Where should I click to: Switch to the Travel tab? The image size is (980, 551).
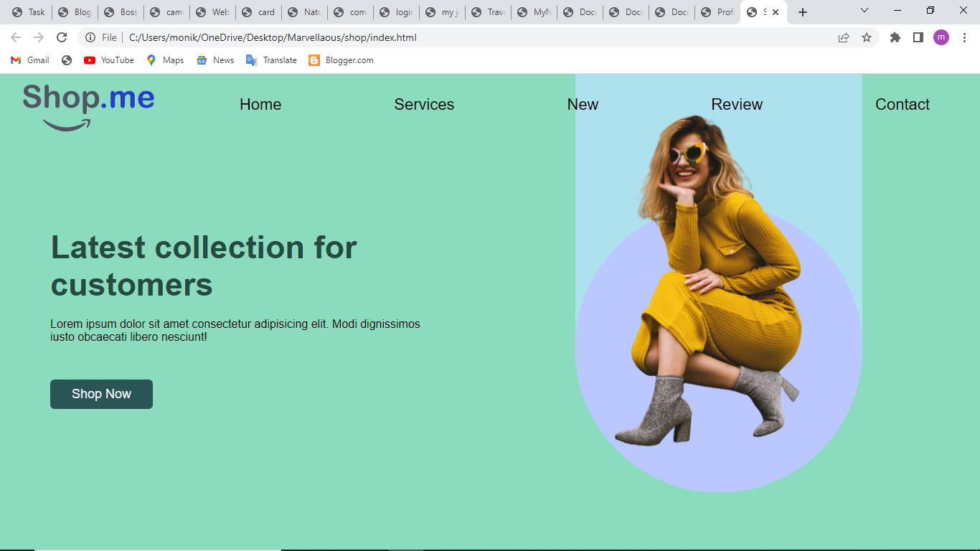[x=488, y=12]
